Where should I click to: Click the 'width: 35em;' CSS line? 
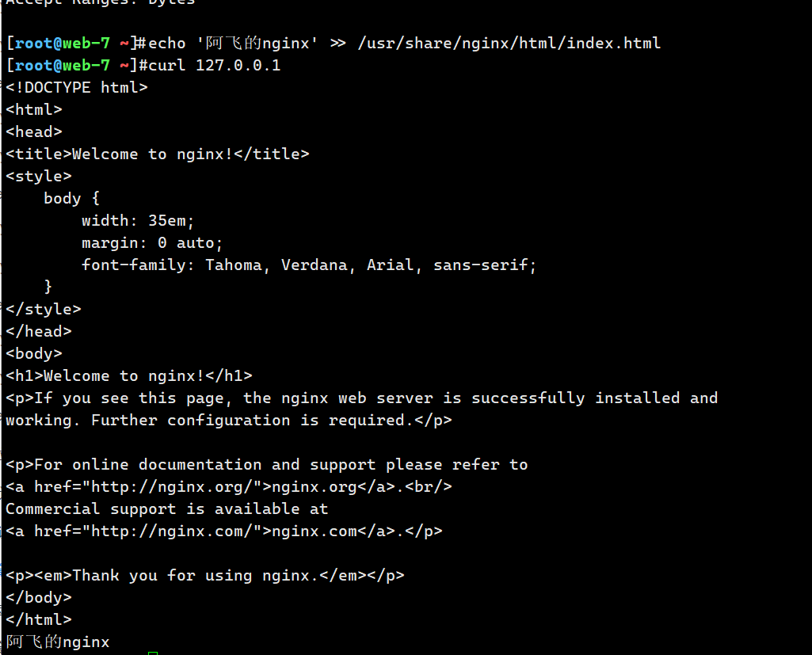pyautogui.click(x=138, y=220)
